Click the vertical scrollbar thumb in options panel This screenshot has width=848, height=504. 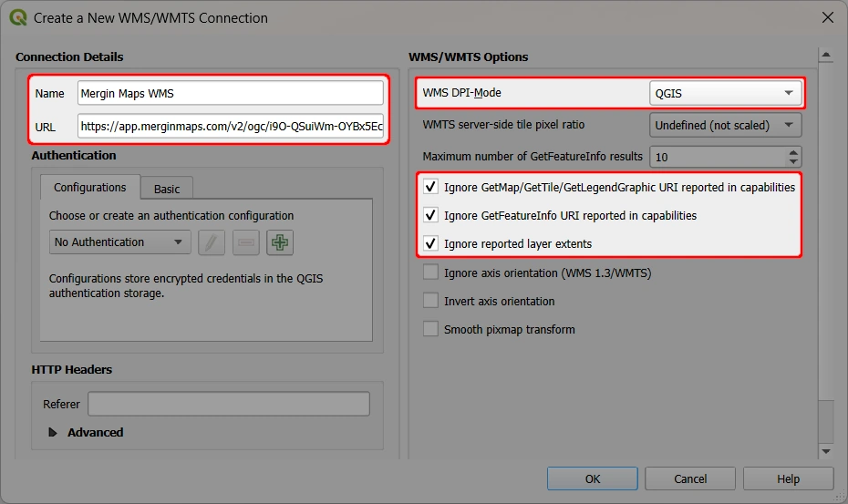[826, 421]
